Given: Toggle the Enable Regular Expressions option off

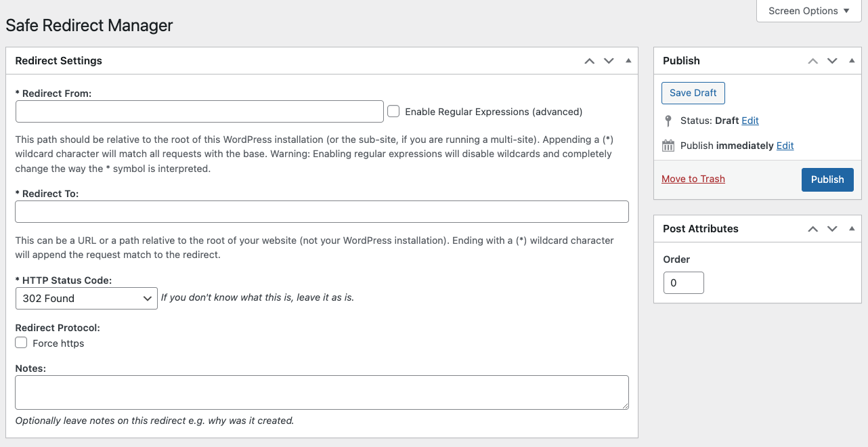Looking at the screenshot, I should 393,111.
